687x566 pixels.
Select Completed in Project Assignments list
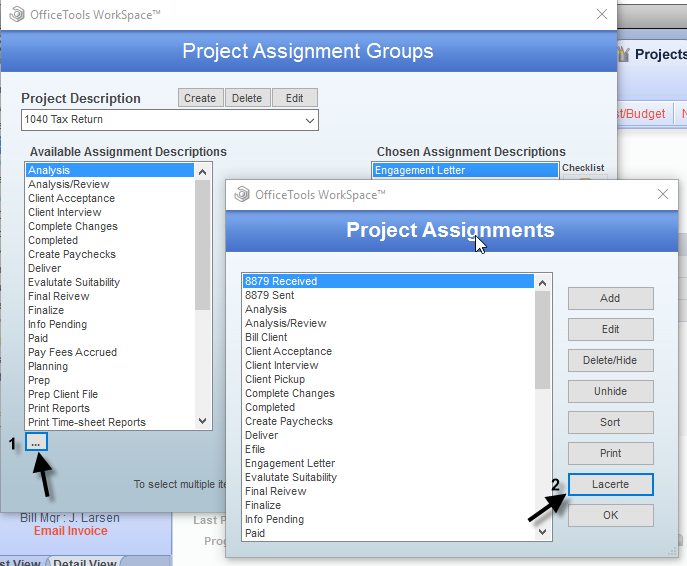(389, 407)
